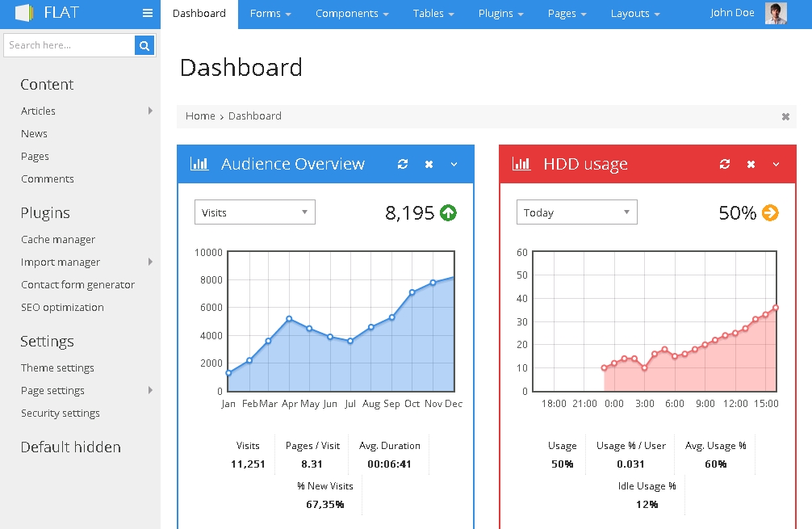This screenshot has width=812, height=529.
Task: Click the FLAT logo icon
Action: 24,13
